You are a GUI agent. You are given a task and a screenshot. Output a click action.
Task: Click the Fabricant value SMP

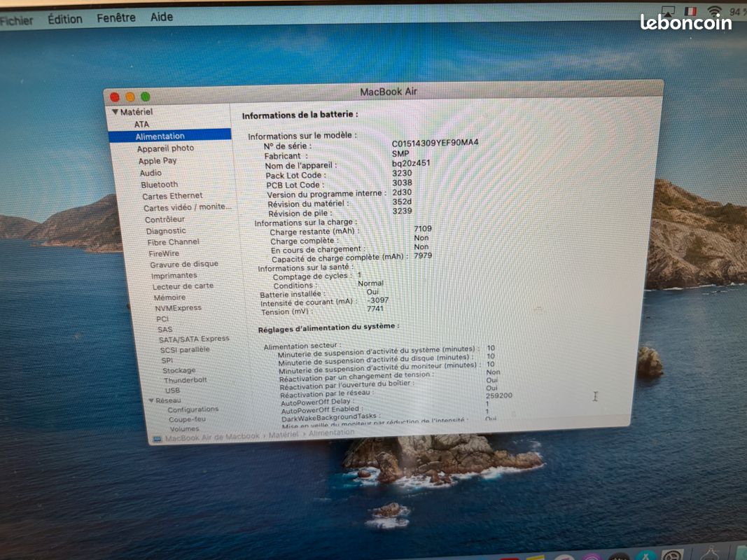[400, 153]
